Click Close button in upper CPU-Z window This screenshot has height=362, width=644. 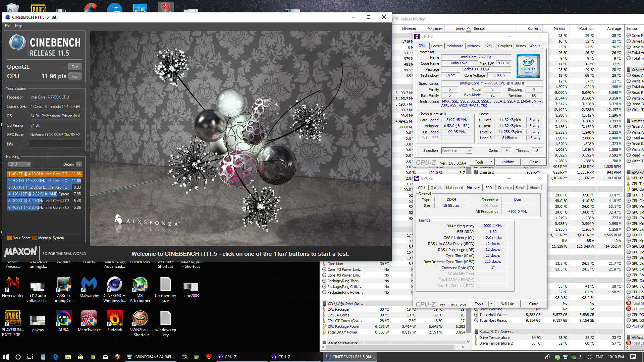533,162
